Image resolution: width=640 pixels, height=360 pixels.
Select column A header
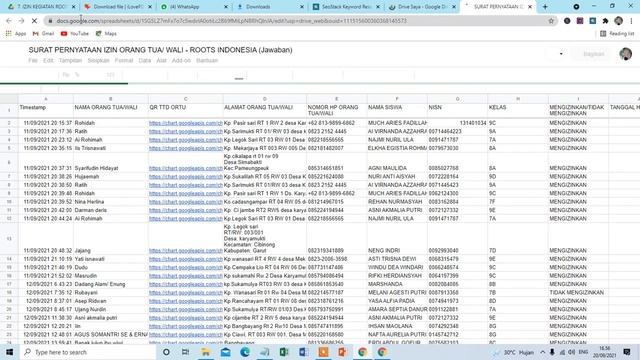pos(46,99)
